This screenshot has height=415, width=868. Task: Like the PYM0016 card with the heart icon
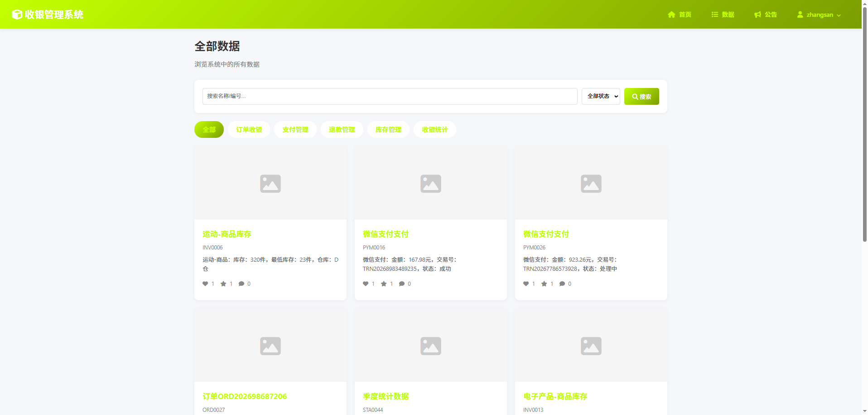[366, 284]
